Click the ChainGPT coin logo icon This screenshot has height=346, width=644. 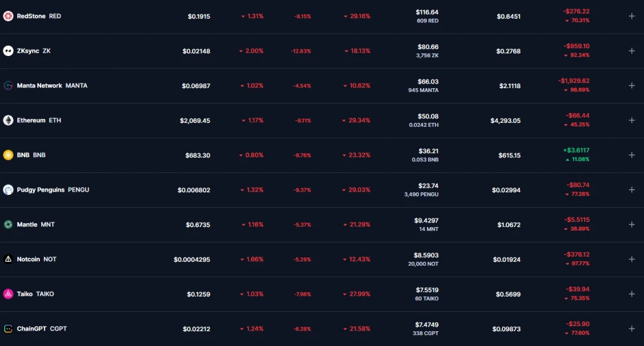8,329
